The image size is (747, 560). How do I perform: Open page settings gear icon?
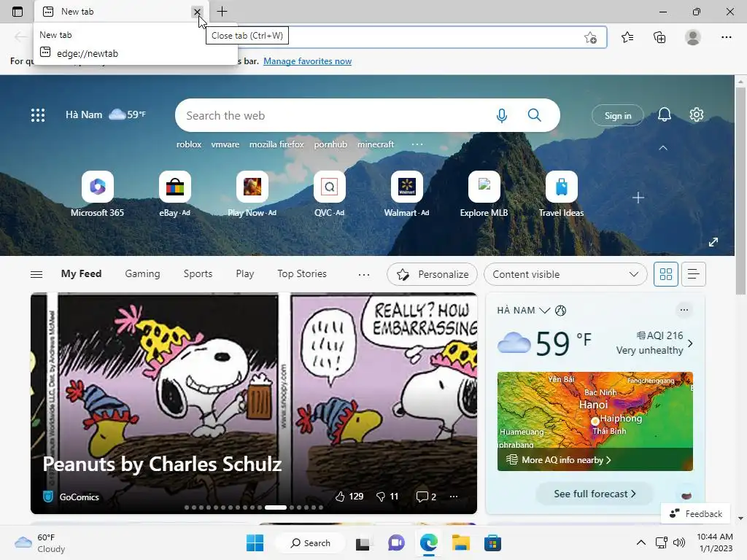pos(697,114)
